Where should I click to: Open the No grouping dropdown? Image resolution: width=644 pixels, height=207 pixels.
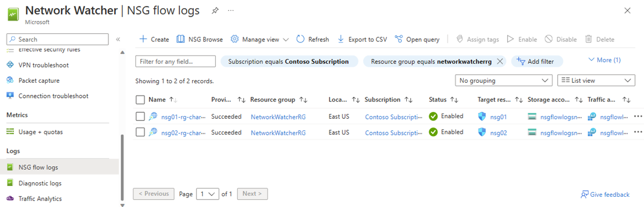(503, 80)
